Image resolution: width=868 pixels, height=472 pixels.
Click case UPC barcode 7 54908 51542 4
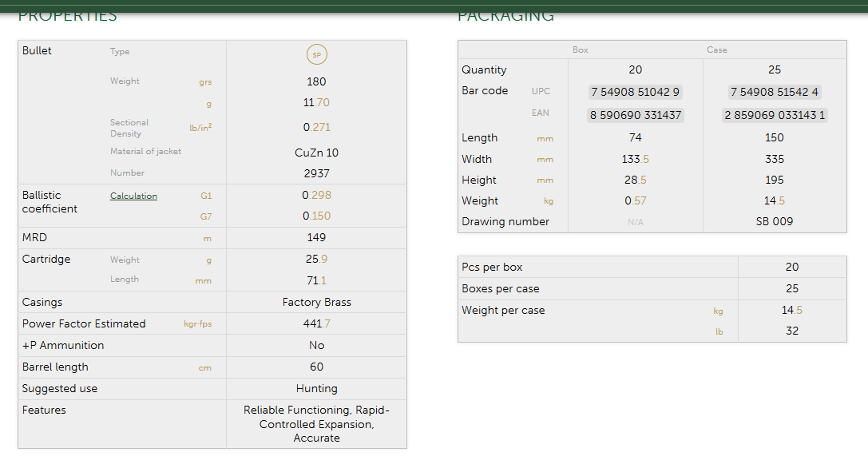point(774,92)
